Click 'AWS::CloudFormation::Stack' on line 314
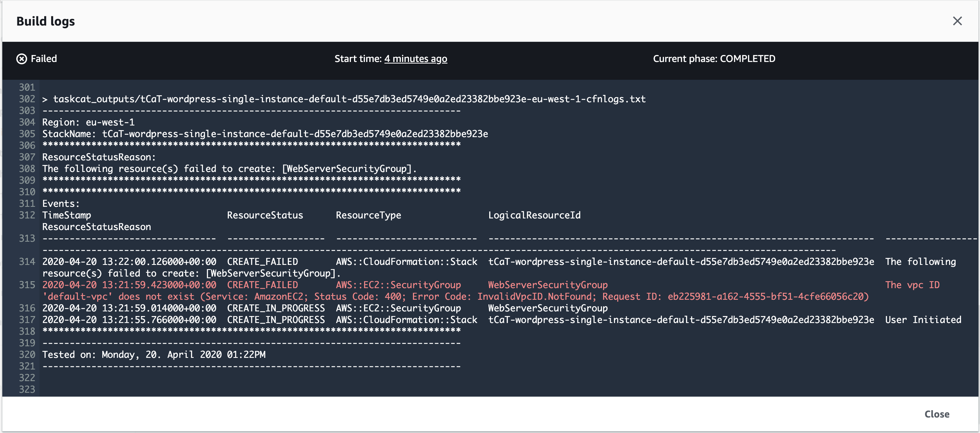The height and width of the screenshot is (433, 980). pyautogui.click(x=406, y=262)
